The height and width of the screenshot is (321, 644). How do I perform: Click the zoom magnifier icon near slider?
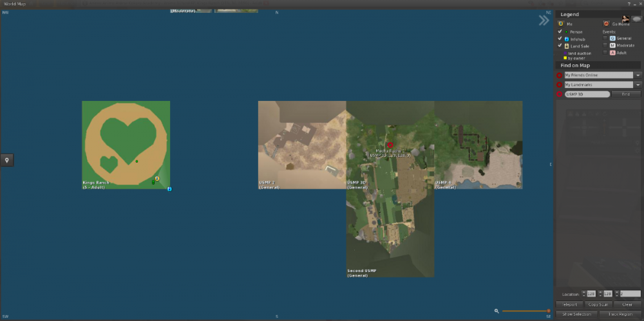tap(497, 311)
